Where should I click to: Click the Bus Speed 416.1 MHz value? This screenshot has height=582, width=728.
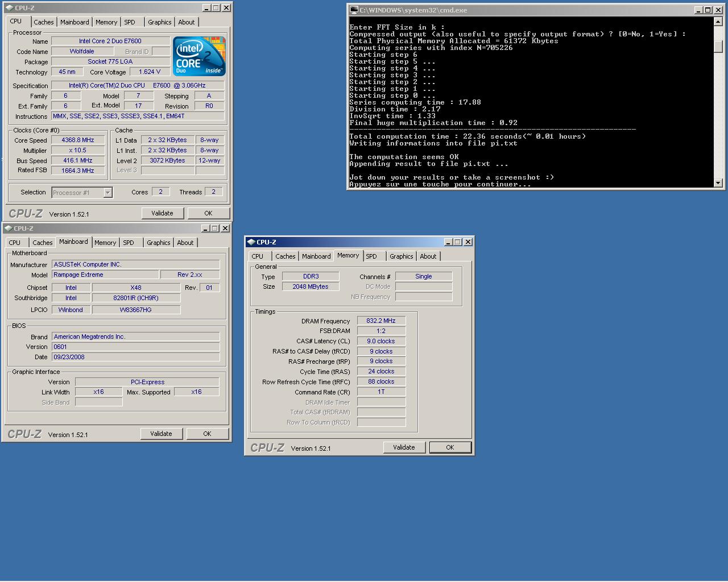point(78,160)
